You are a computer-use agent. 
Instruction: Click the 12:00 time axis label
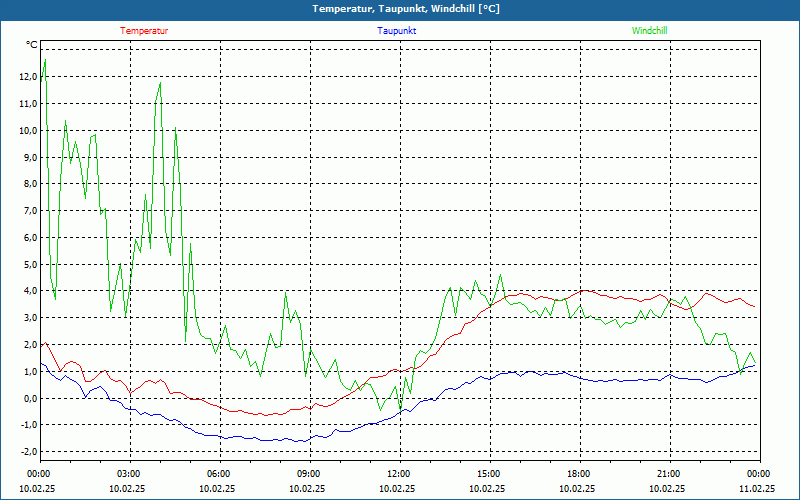pyautogui.click(x=397, y=474)
